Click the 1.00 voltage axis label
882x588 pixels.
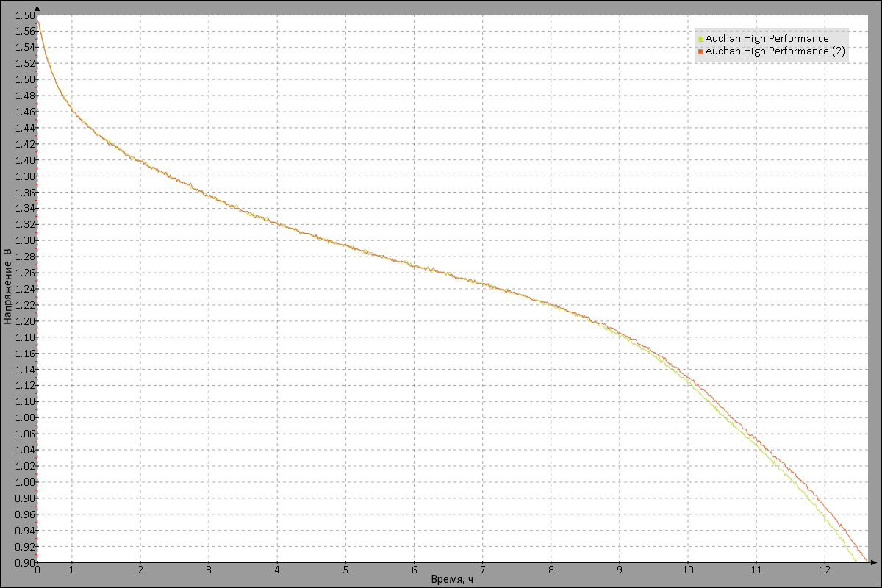pyautogui.click(x=24, y=482)
